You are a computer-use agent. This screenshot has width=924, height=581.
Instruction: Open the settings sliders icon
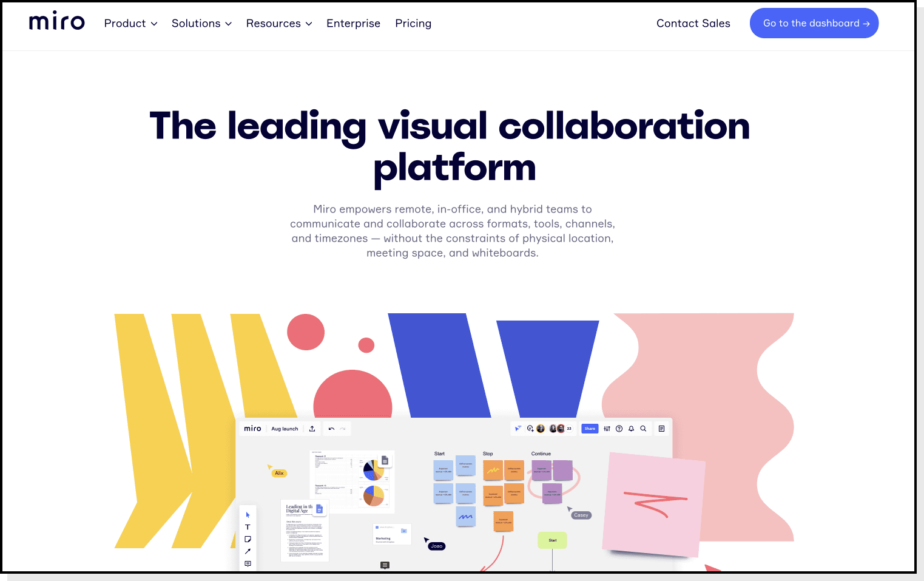point(607,429)
